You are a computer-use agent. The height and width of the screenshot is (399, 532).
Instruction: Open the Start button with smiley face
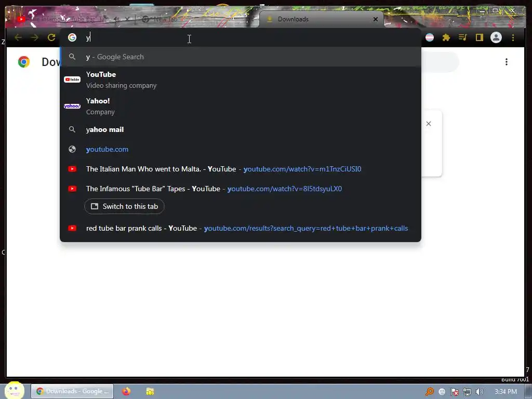pyautogui.click(x=14, y=391)
